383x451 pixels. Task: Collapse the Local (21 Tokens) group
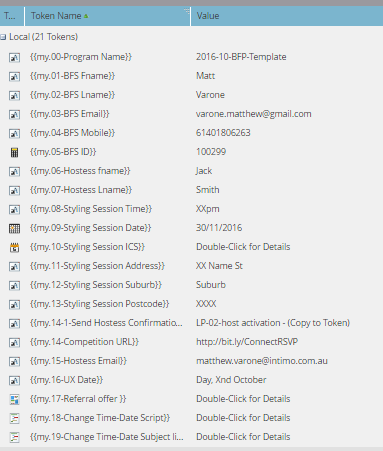pyautogui.click(x=3, y=37)
